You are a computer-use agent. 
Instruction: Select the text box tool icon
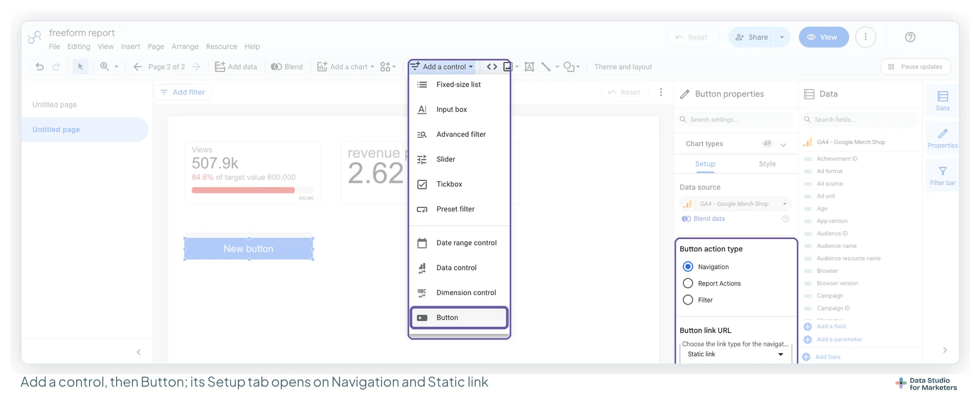click(x=529, y=67)
